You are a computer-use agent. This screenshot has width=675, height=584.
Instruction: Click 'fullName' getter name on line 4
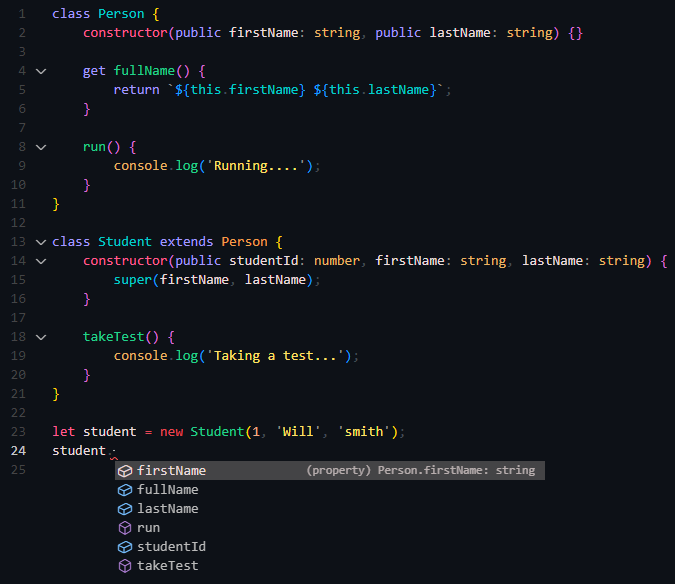[144, 71]
